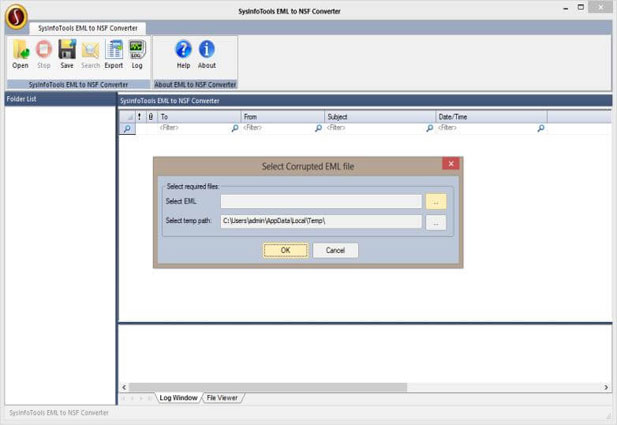
Task: Click the To column filter magnifier icon
Action: (235, 128)
